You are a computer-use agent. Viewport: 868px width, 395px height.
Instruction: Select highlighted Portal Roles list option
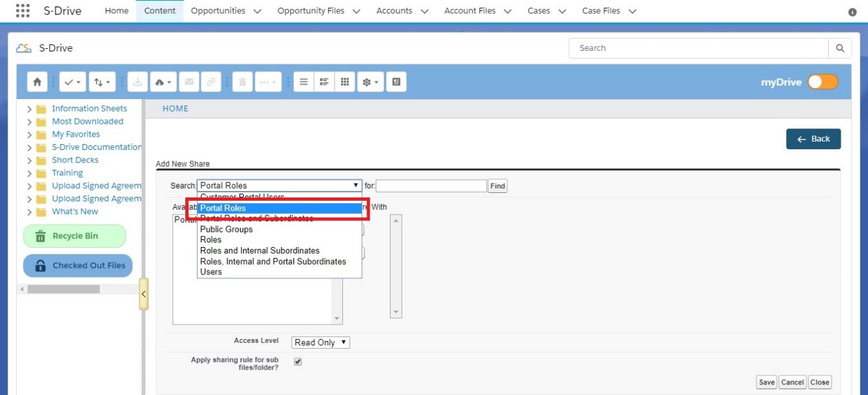click(280, 209)
